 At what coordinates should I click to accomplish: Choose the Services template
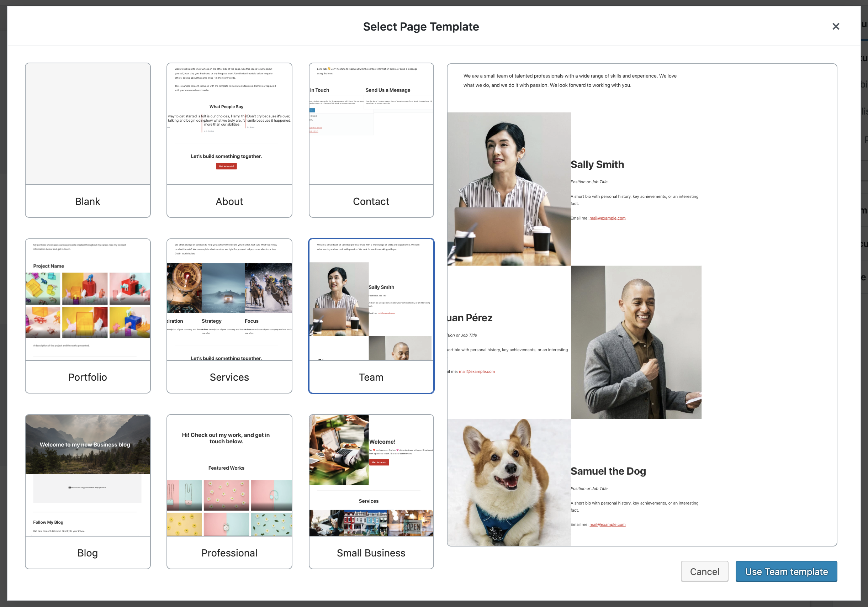coord(229,316)
